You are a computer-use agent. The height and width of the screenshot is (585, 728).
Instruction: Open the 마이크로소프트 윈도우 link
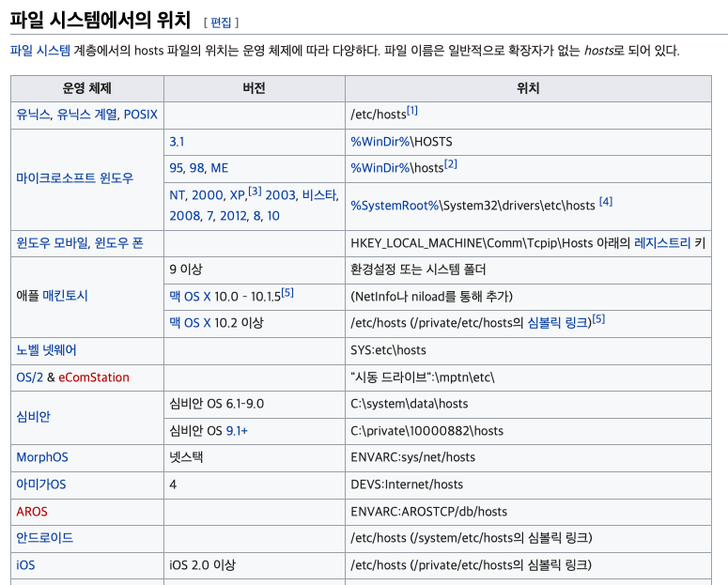75,177
